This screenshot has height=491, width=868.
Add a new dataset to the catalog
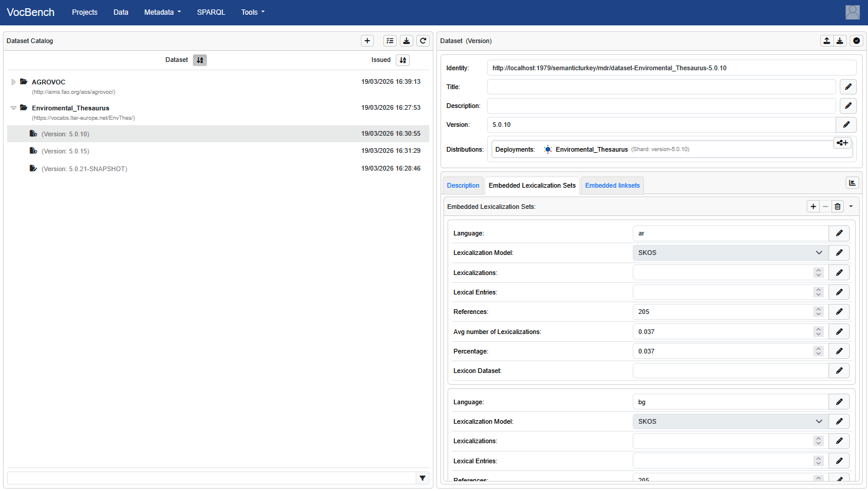tap(367, 41)
